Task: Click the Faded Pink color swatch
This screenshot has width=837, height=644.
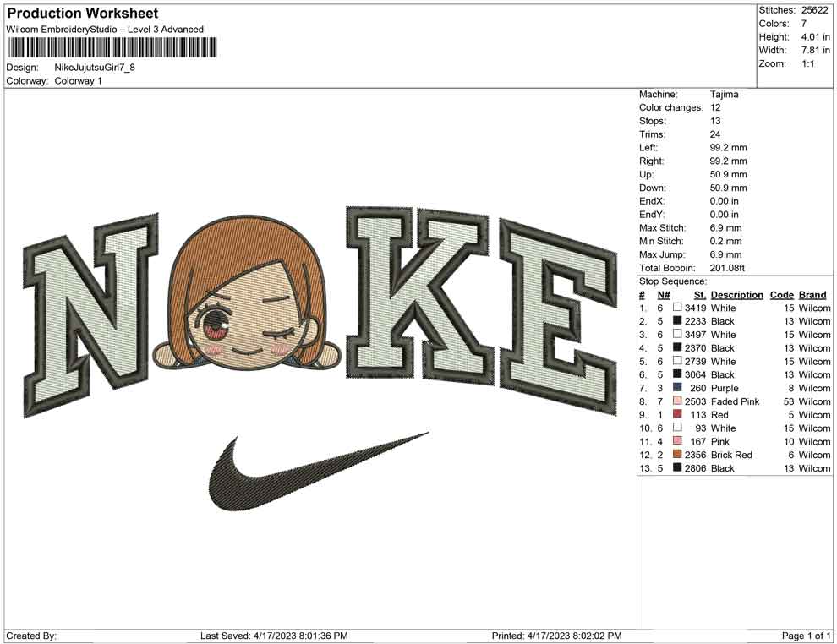Action: tap(677, 401)
